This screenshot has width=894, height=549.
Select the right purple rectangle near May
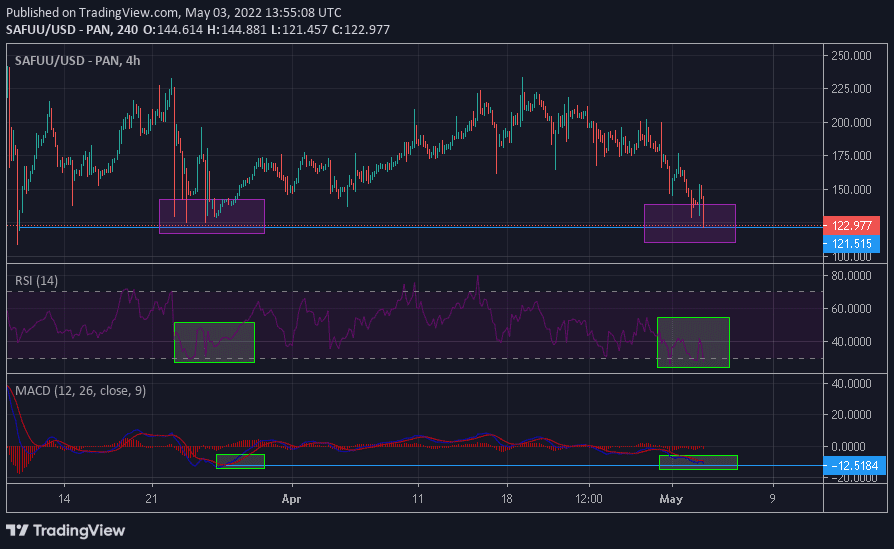tap(689, 223)
